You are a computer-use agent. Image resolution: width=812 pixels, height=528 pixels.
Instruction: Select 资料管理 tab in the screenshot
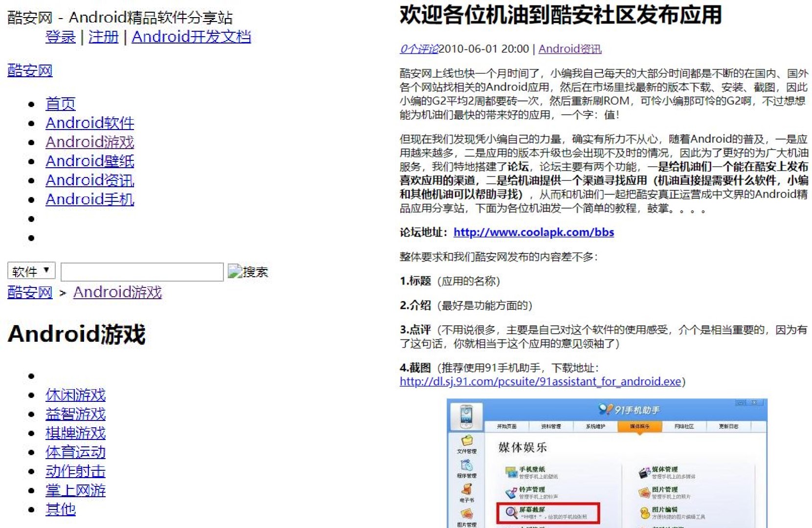click(551, 426)
